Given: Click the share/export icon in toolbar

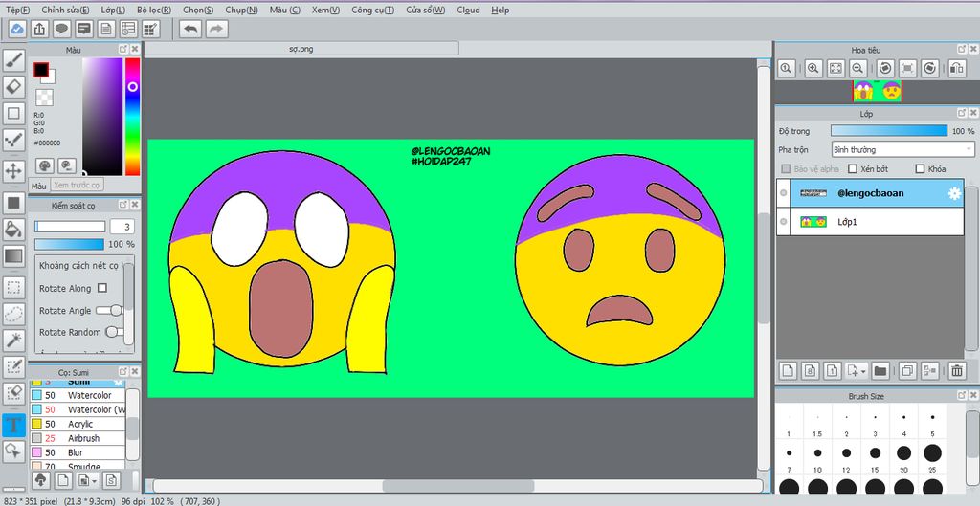Looking at the screenshot, I should (x=38, y=29).
